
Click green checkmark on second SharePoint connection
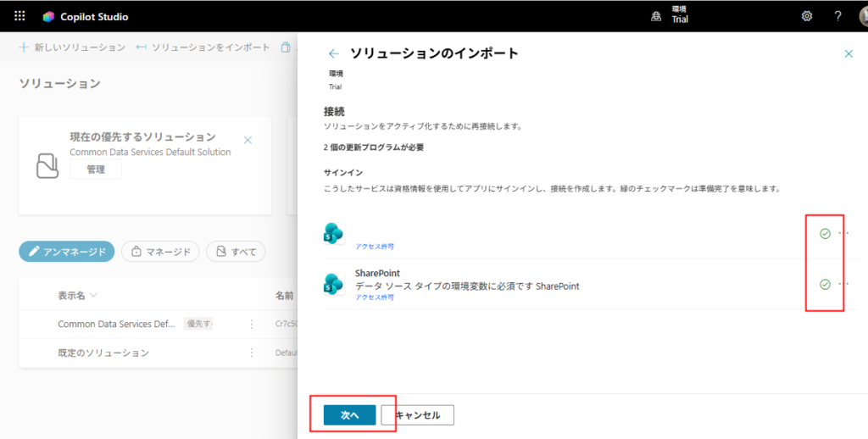(x=825, y=285)
